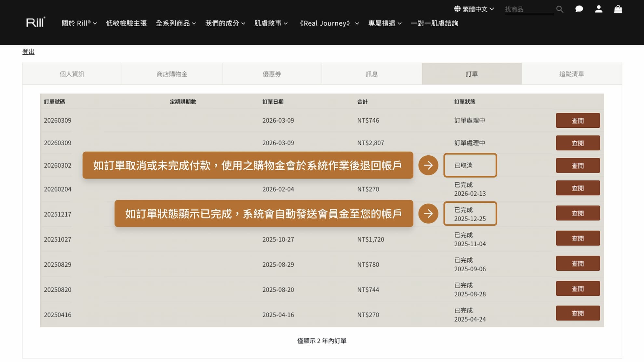This screenshot has height=362, width=644.
Task: Click the arrow circle beside 已取消 annotation
Action: click(428, 165)
